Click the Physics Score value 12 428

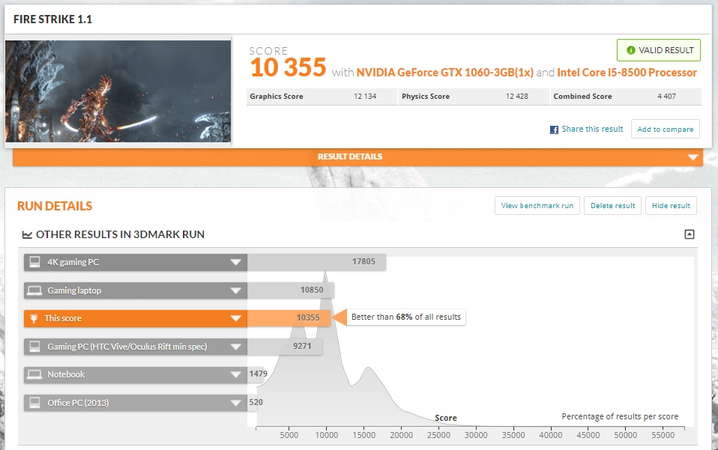click(x=517, y=97)
